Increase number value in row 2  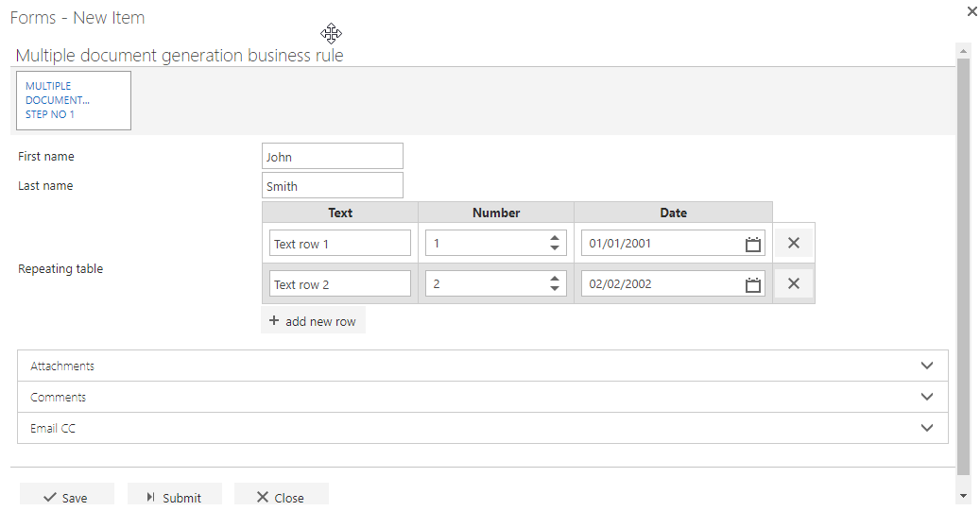[555, 279]
